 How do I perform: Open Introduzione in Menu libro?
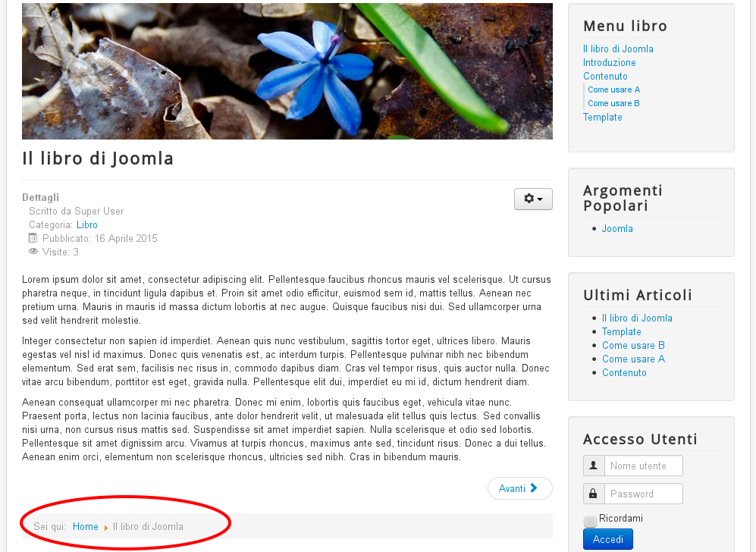(610, 63)
